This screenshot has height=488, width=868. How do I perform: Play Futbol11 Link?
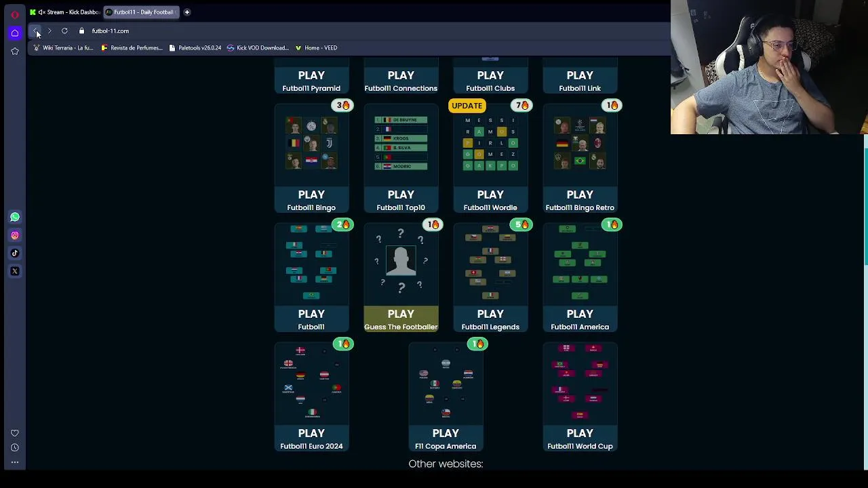tap(580, 81)
